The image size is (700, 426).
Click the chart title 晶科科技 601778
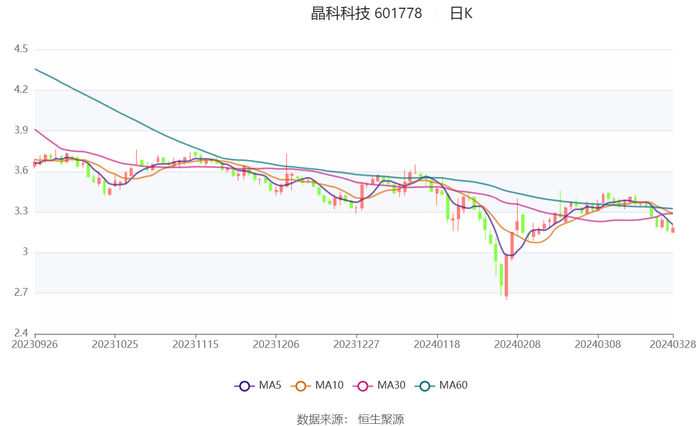366,14
